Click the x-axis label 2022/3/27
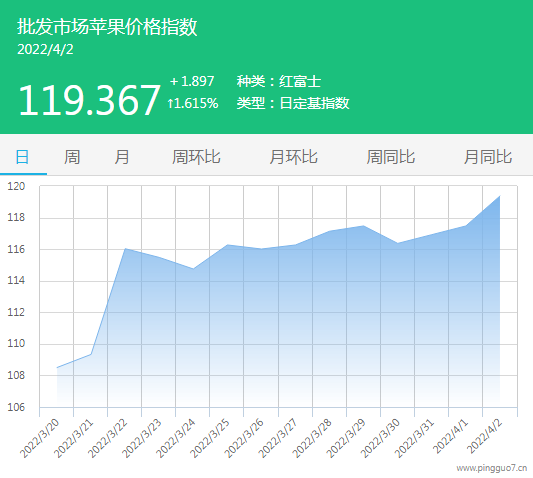Image resolution: width=533 pixels, height=478 pixels. click(x=278, y=439)
